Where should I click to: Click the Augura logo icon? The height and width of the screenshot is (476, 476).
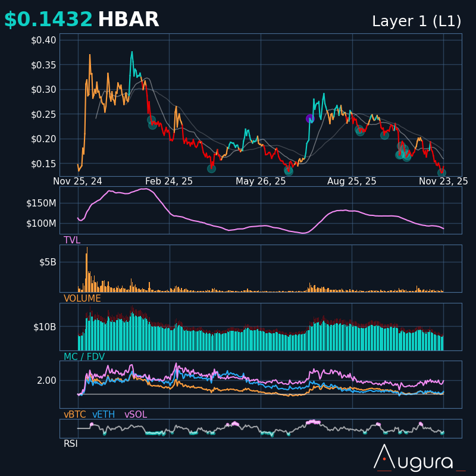[384, 457]
